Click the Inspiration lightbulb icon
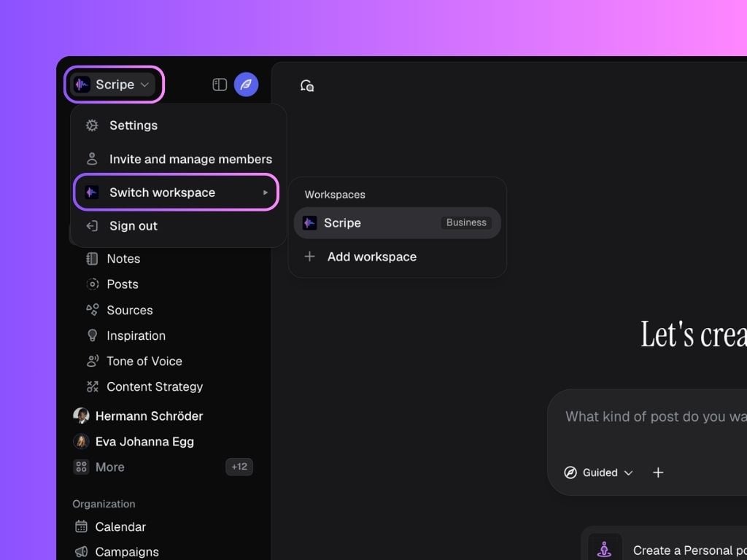 coord(93,335)
